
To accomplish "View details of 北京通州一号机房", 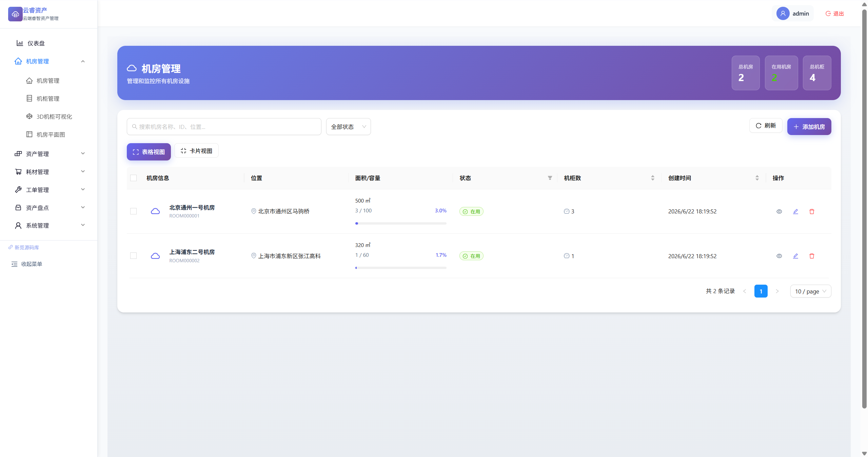I will [x=779, y=211].
